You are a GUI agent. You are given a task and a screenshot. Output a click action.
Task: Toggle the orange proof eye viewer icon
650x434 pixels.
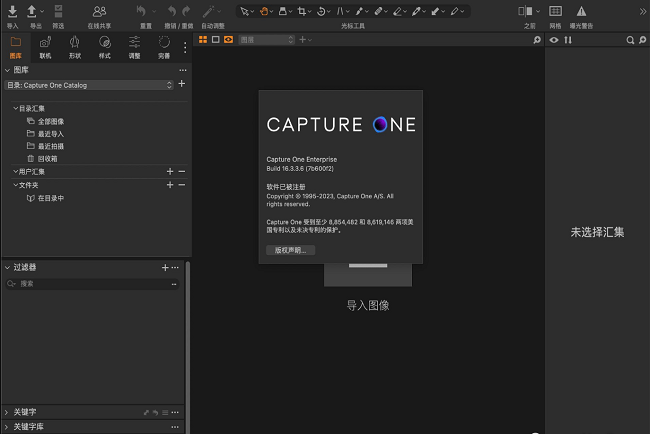coord(228,39)
